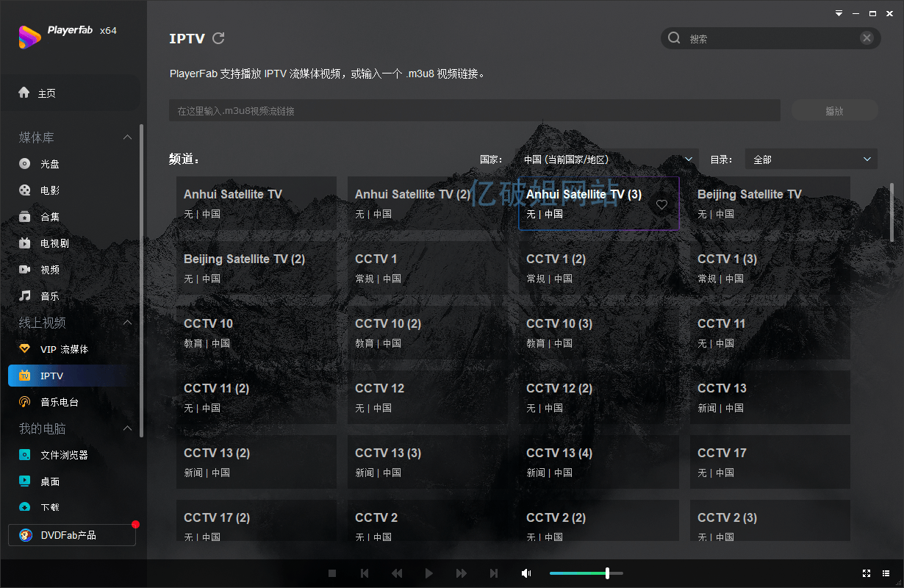This screenshot has width=904, height=588.
Task: Refresh the IPTV channel list
Action: [219, 38]
